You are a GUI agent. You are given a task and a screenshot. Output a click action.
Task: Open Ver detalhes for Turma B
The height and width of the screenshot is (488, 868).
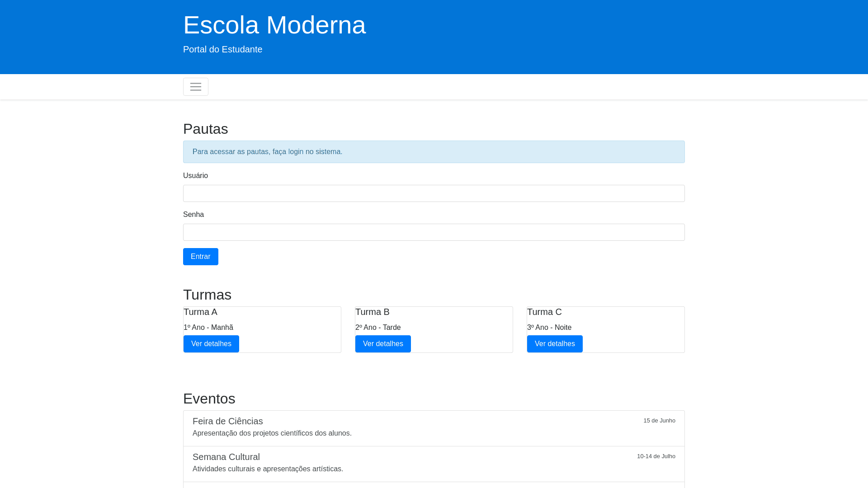383,344
